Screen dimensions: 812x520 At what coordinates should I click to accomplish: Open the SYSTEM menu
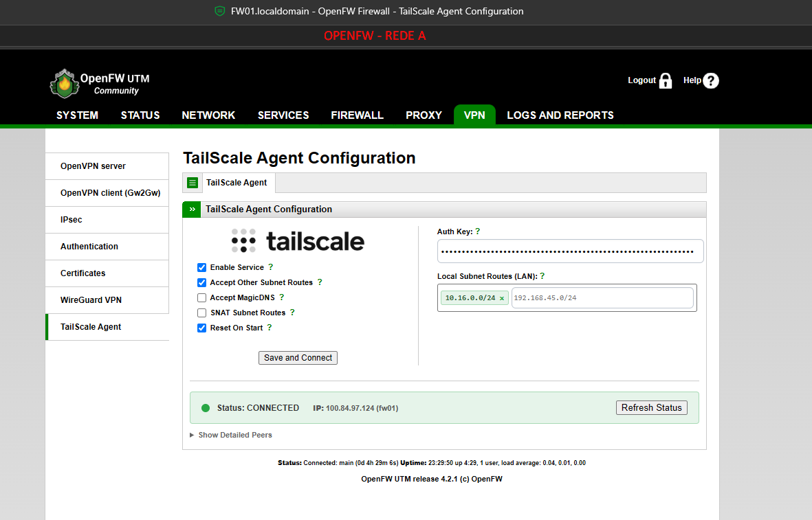pyautogui.click(x=77, y=115)
